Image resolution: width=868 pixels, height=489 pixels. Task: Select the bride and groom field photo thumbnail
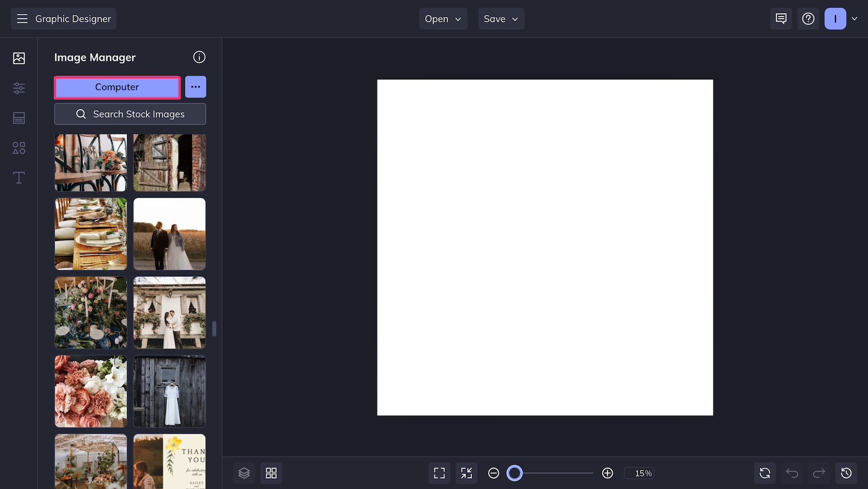pyautogui.click(x=169, y=234)
